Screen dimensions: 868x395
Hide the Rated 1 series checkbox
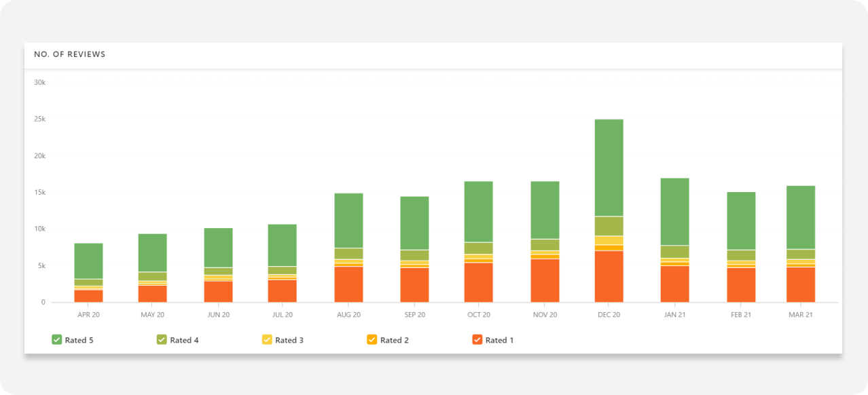tap(477, 339)
